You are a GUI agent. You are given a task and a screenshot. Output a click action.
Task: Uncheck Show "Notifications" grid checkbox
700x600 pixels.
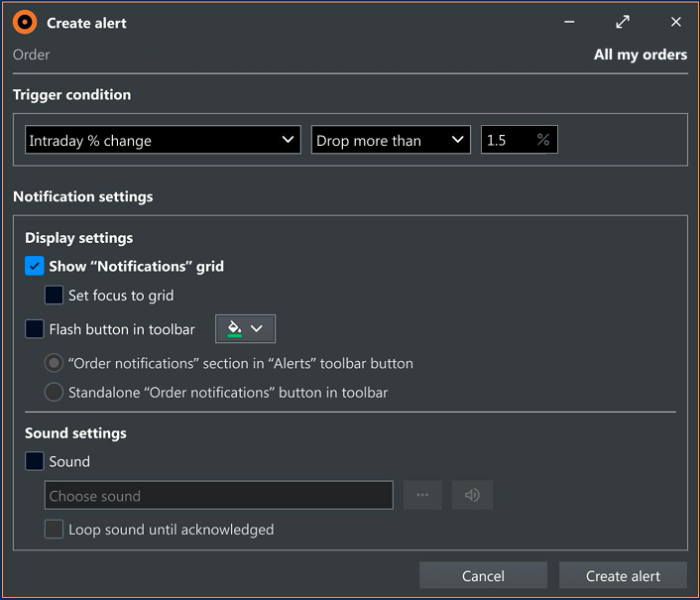pyautogui.click(x=35, y=266)
